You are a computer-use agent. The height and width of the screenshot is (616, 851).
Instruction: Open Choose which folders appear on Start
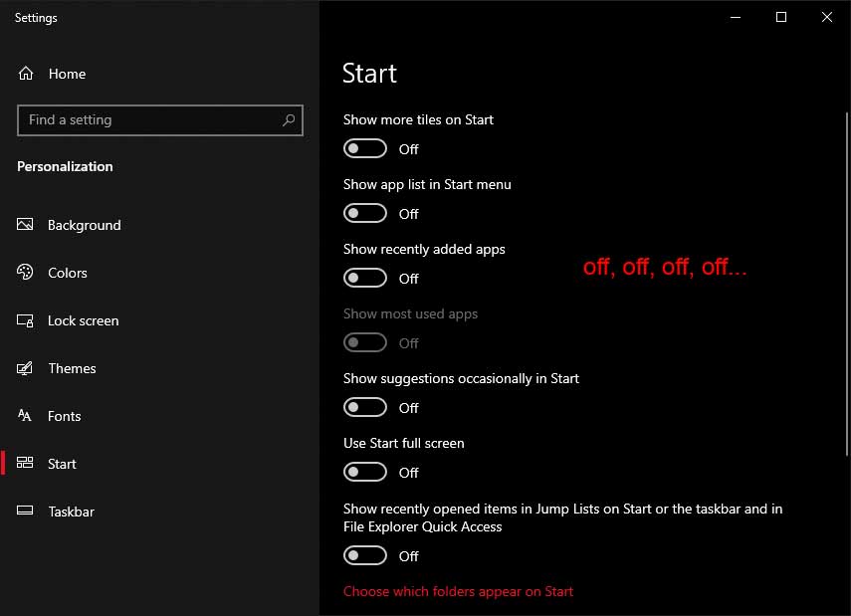pyautogui.click(x=458, y=591)
